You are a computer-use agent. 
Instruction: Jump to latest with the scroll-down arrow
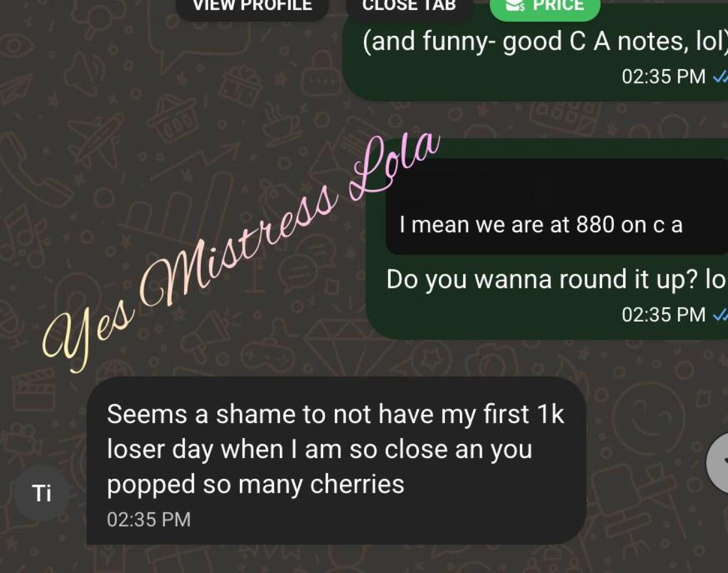(718, 463)
